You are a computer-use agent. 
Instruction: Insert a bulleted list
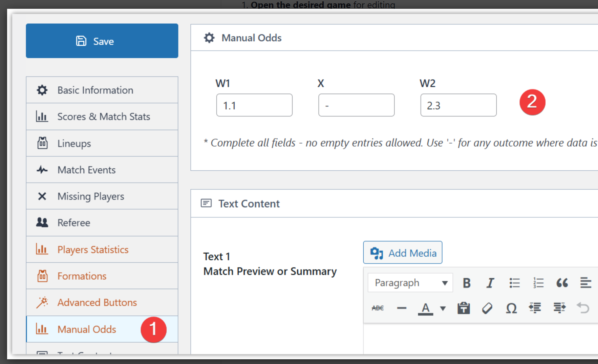(514, 283)
